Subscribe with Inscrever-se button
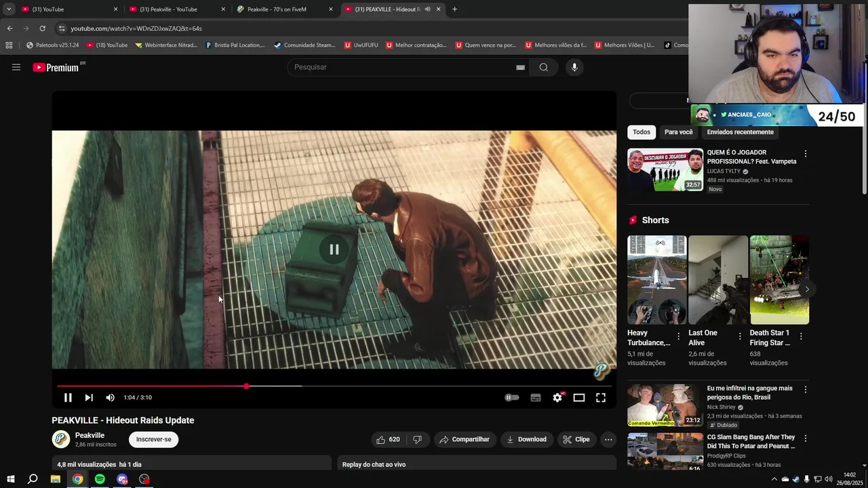Screen dimensions: 868x488 pyautogui.click(x=154, y=439)
